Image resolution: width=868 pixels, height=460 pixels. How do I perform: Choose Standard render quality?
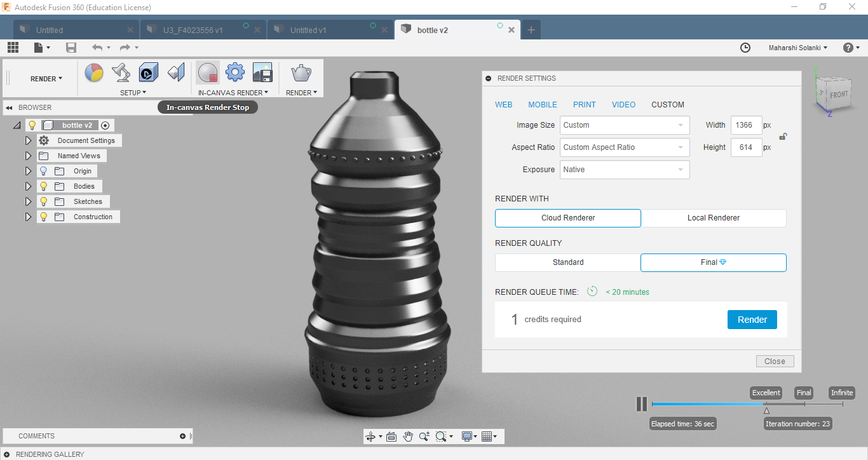pos(568,262)
